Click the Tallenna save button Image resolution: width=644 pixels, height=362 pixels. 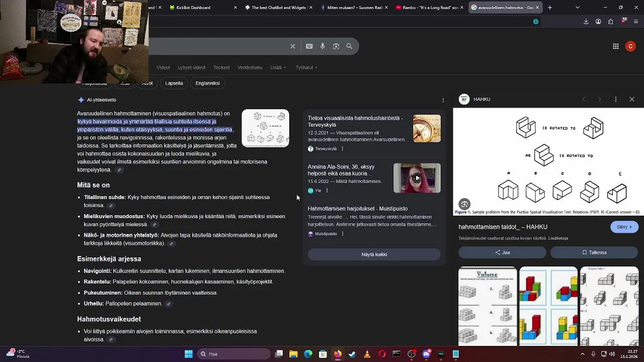coord(594,252)
